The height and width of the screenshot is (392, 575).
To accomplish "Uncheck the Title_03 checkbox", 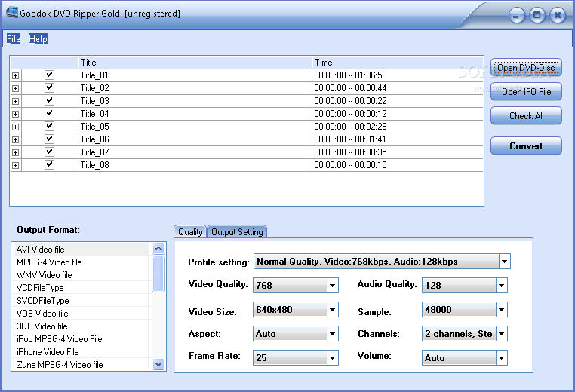I will tap(49, 101).
